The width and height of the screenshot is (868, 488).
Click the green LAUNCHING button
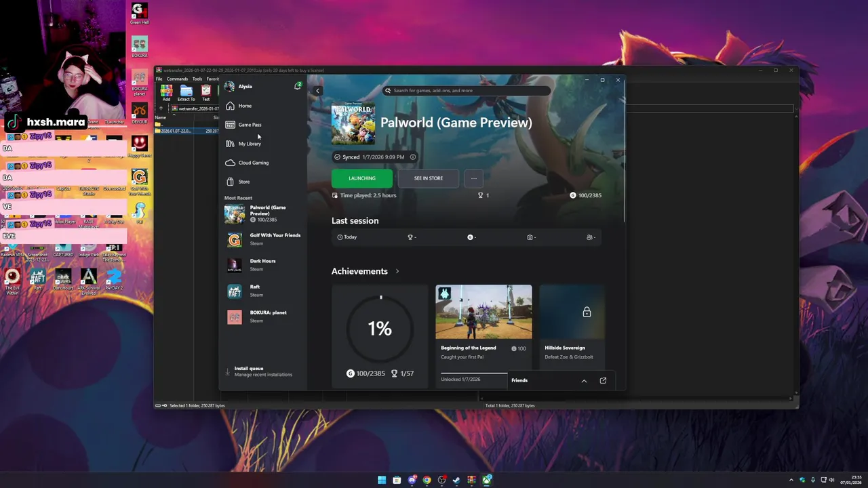[x=361, y=178]
